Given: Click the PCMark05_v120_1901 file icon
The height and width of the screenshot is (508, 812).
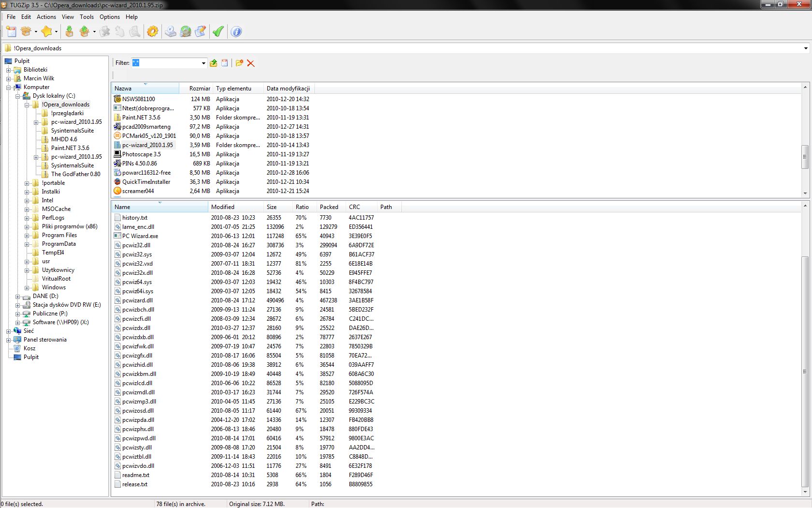Looking at the screenshot, I should [117, 136].
